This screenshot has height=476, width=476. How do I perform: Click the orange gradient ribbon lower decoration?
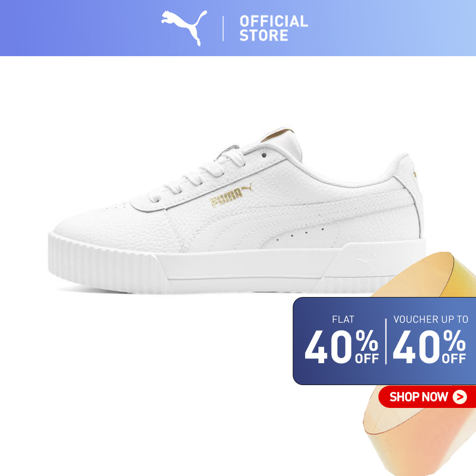419,431
